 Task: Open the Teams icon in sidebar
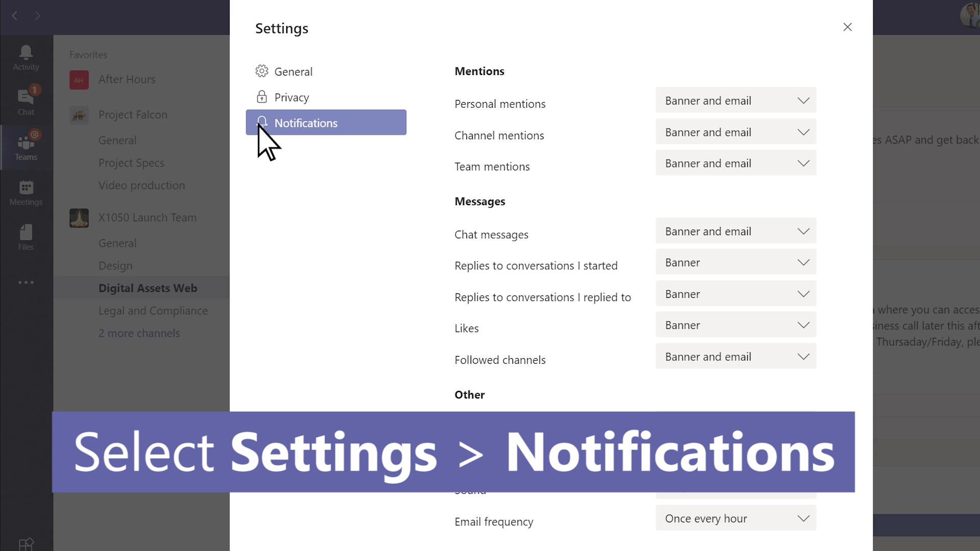click(26, 146)
